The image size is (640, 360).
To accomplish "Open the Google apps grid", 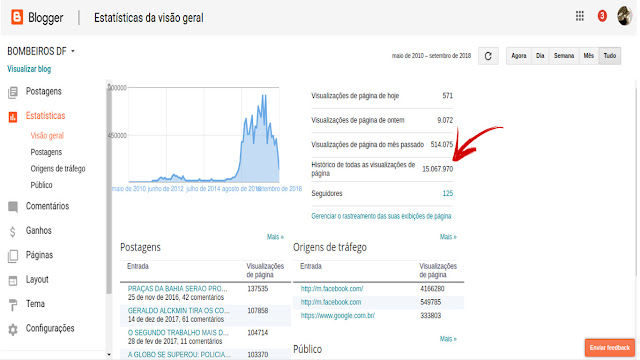I will pyautogui.click(x=580, y=16).
